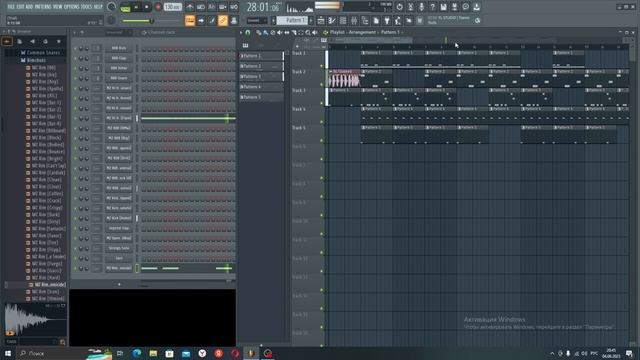
Task: Toggle the Pattern/Song mode switch
Action: (x=125, y=7)
